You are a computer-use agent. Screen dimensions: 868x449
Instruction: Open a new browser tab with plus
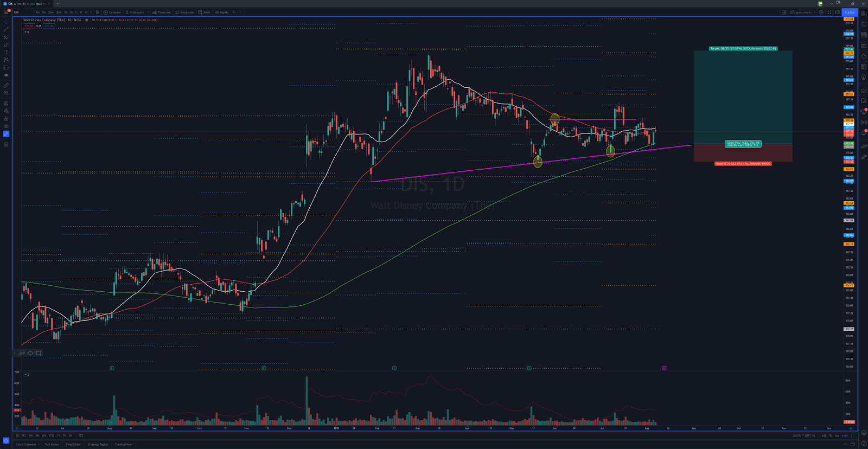point(58,3)
